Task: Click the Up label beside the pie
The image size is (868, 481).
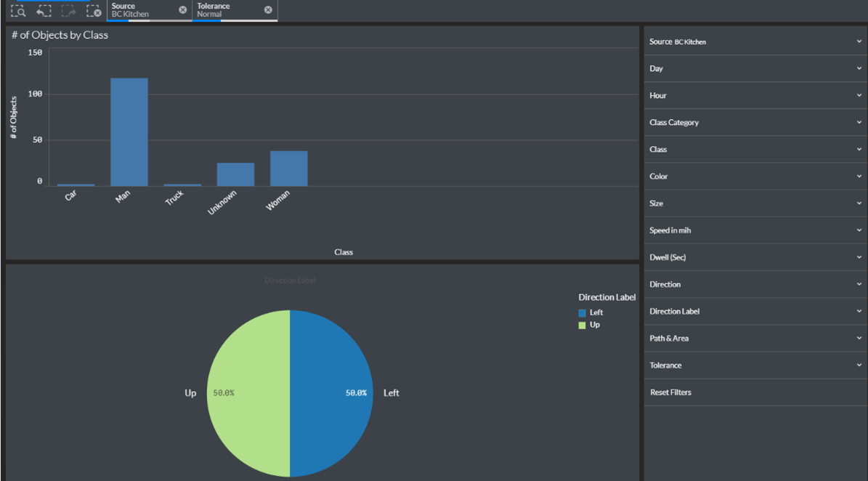Action: (190, 393)
